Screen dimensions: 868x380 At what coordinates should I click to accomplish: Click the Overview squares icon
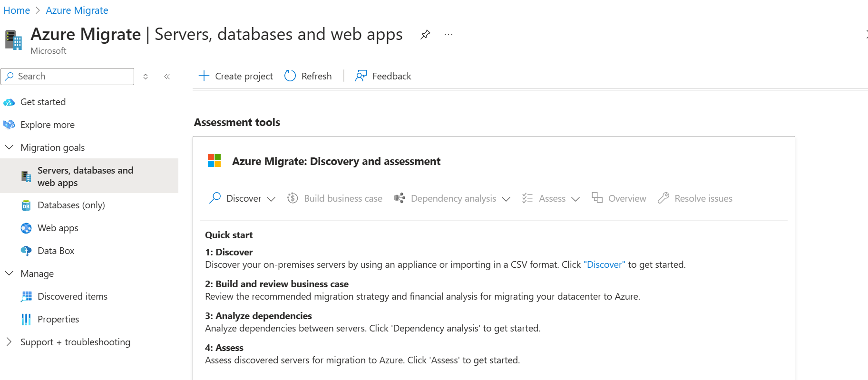pyautogui.click(x=597, y=197)
